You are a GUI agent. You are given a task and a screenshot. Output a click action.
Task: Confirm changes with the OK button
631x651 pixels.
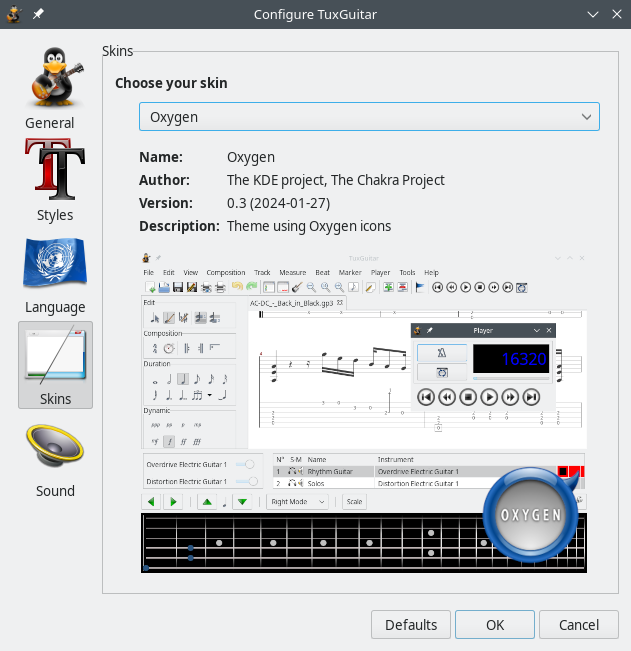pyautogui.click(x=495, y=625)
